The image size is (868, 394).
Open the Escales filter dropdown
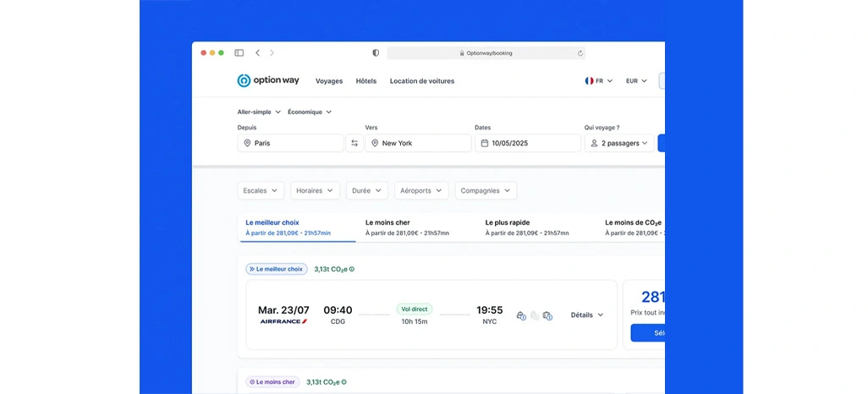coord(261,190)
